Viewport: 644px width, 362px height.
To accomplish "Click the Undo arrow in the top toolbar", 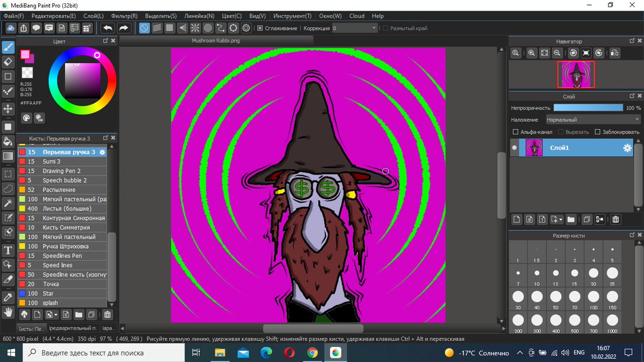I will (108, 28).
